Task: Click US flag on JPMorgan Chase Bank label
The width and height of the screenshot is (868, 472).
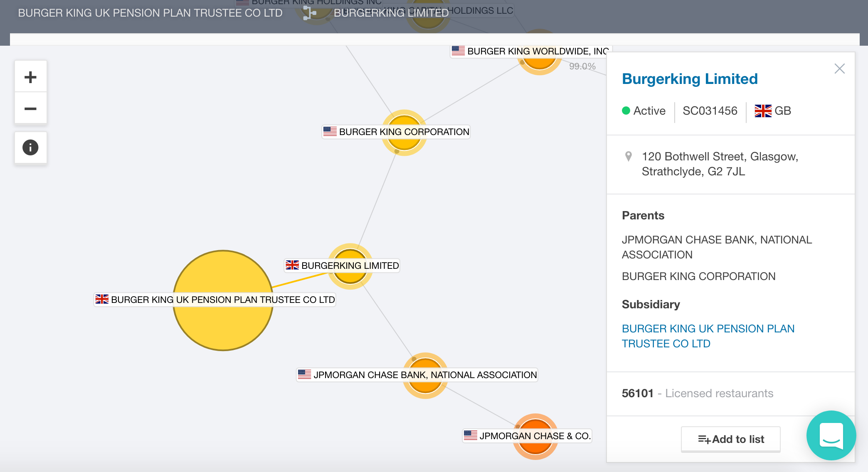Action: tap(304, 374)
